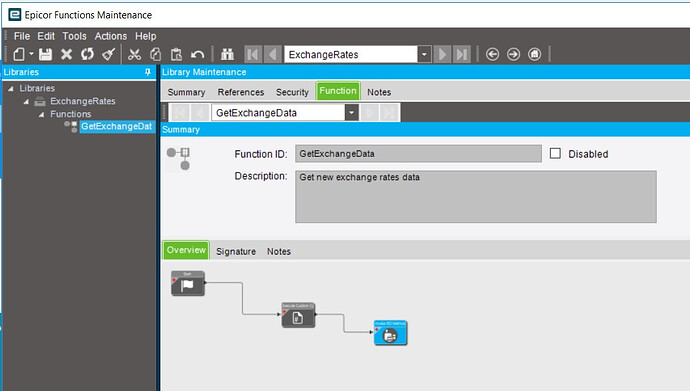Select the Invoke BO Method workflow node
Viewport: 690px width, 391px height.
coord(390,333)
